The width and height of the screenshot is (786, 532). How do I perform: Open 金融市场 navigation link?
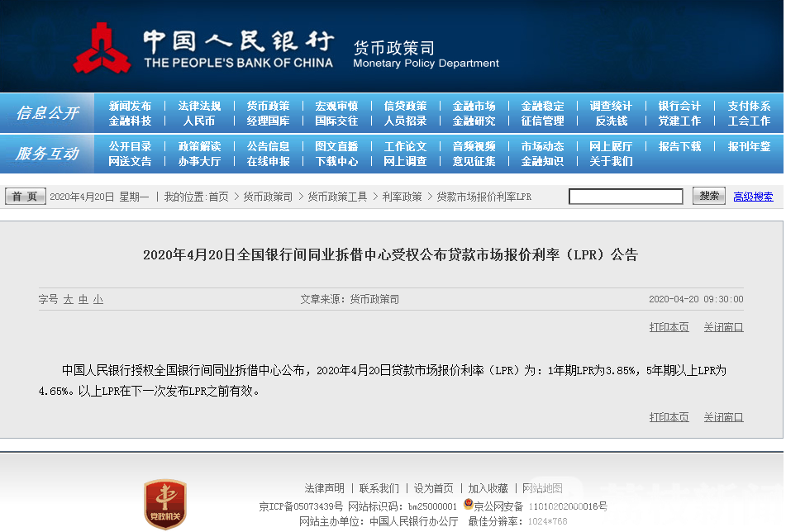click(474, 107)
